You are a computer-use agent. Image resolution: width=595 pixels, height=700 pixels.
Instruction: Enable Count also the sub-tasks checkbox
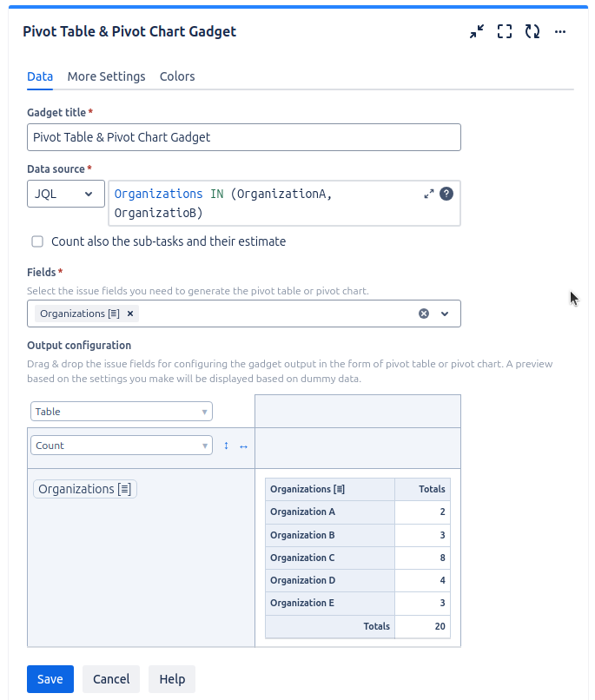click(x=37, y=241)
